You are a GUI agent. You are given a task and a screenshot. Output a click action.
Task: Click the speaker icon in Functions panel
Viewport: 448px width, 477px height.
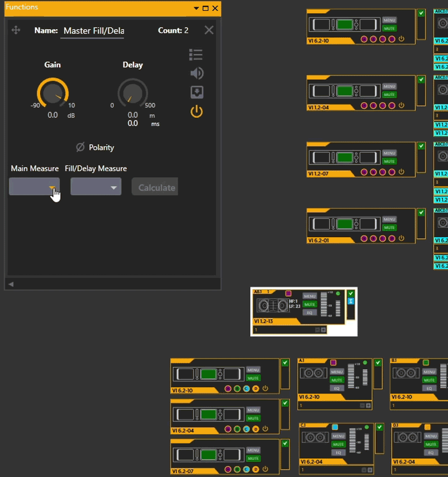(197, 73)
